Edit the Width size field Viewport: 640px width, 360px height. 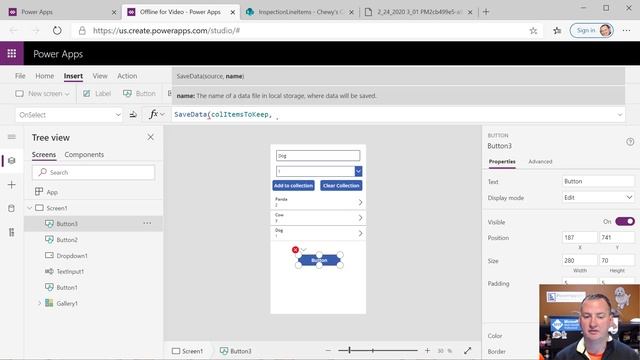pos(580,260)
